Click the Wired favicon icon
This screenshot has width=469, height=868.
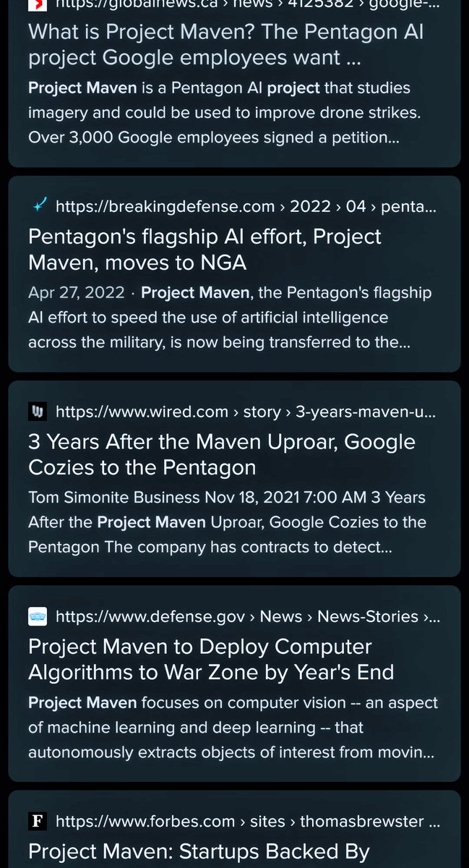38,412
